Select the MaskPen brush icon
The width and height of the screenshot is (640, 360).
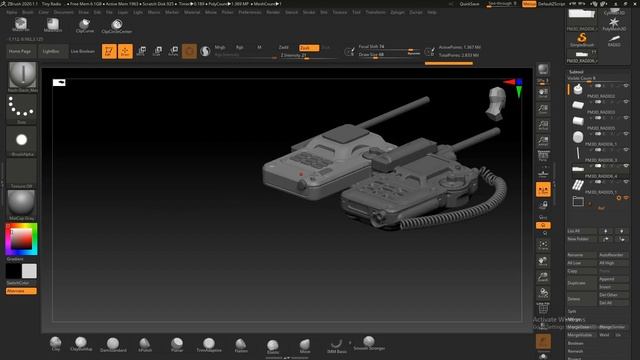[20, 24]
